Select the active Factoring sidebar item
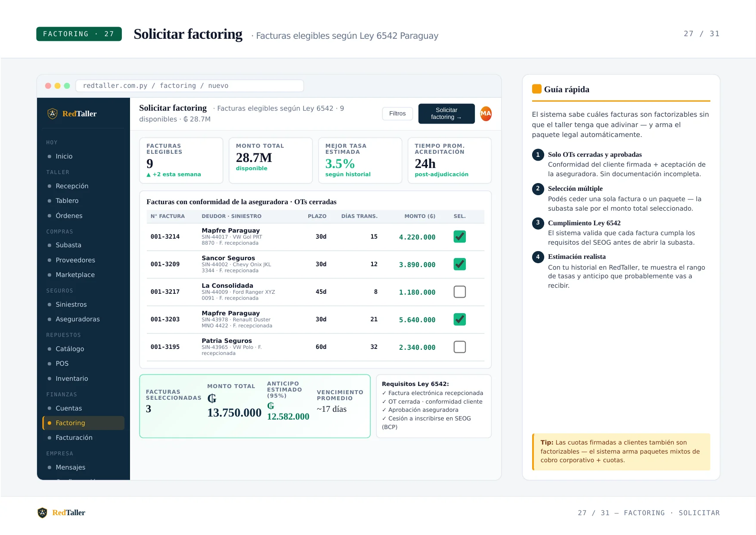 point(83,423)
